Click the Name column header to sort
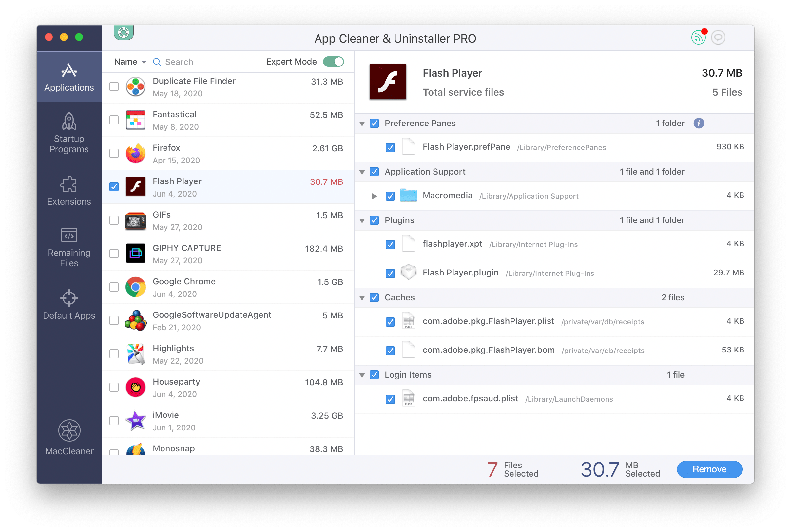 [128, 61]
